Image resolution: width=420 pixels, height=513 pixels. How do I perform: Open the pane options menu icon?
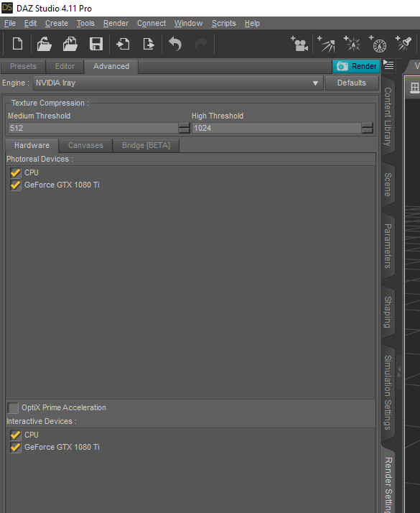click(x=388, y=65)
